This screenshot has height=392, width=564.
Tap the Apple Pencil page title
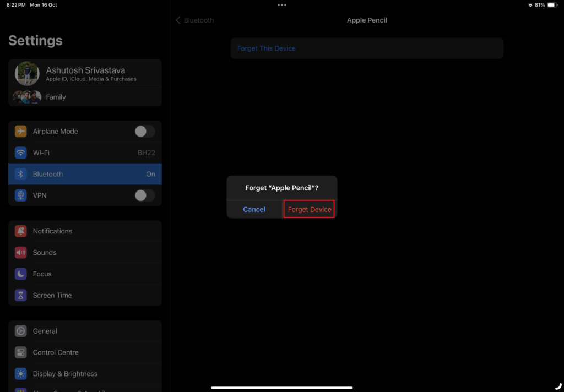point(367,20)
